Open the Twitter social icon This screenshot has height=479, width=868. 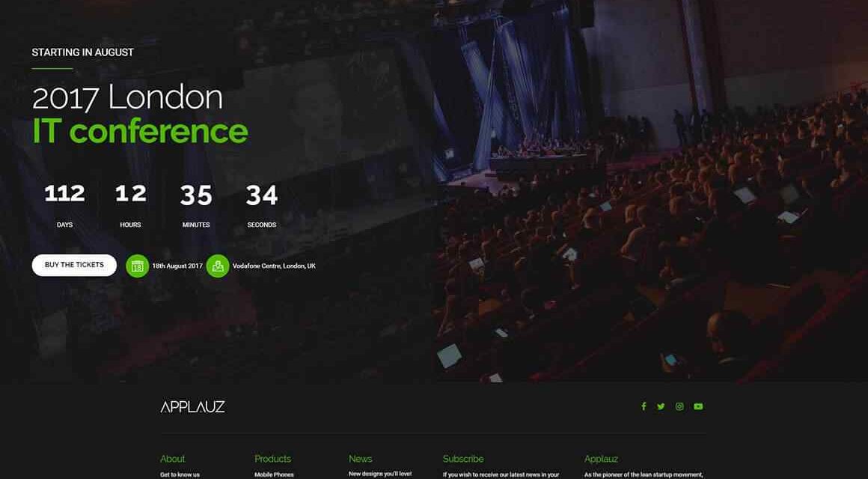[x=661, y=406]
